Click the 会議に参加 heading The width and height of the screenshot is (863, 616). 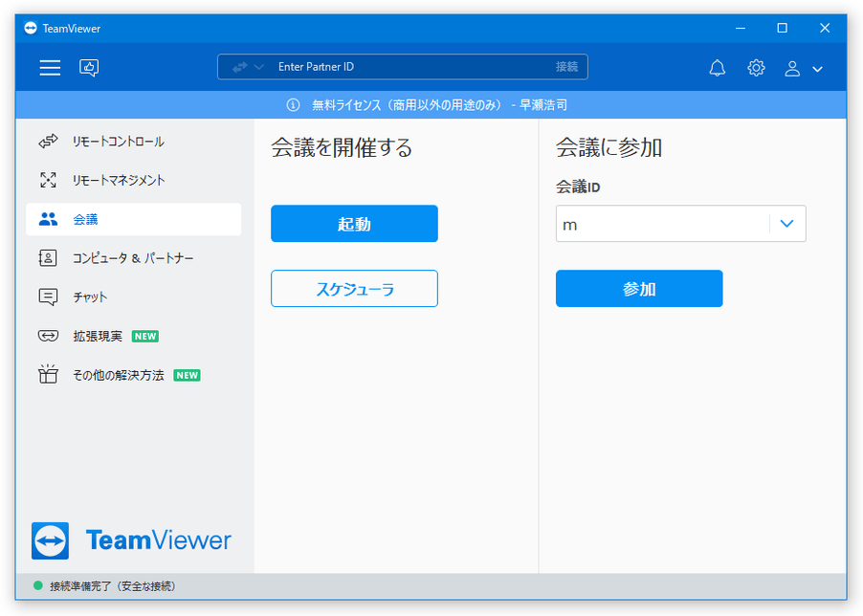click(609, 148)
